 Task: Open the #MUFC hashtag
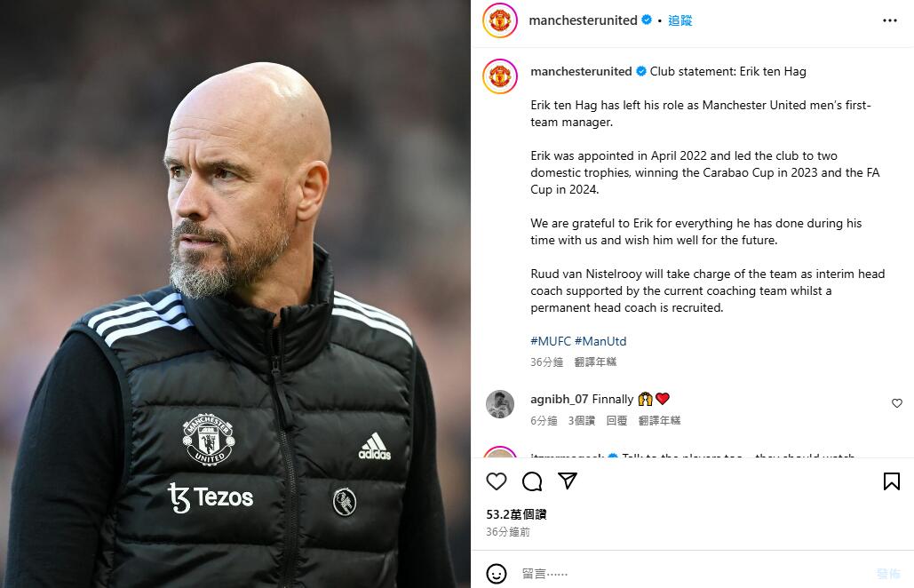click(x=551, y=341)
